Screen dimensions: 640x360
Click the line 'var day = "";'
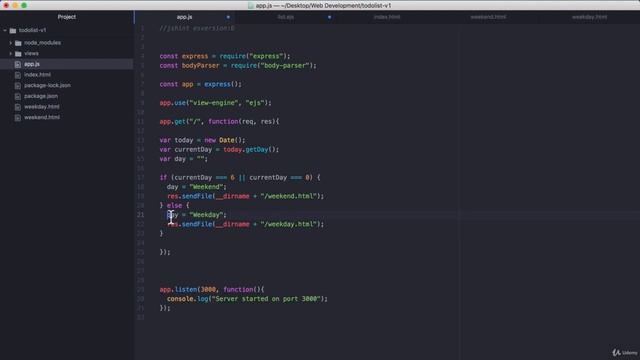coord(184,159)
